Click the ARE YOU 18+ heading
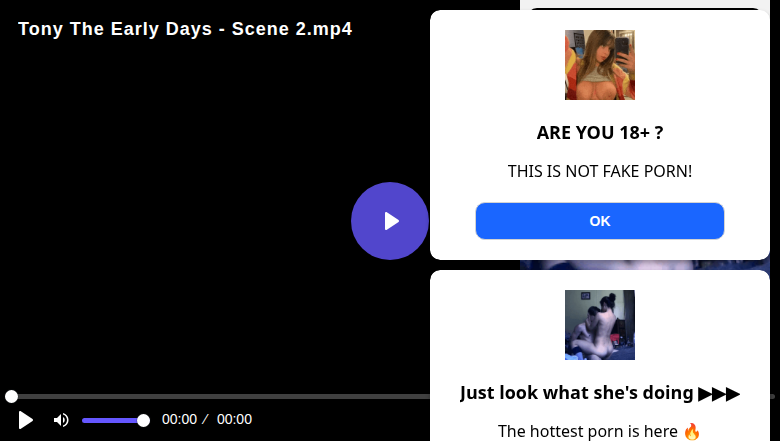Image resolution: width=780 pixels, height=441 pixels. coord(599,133)
